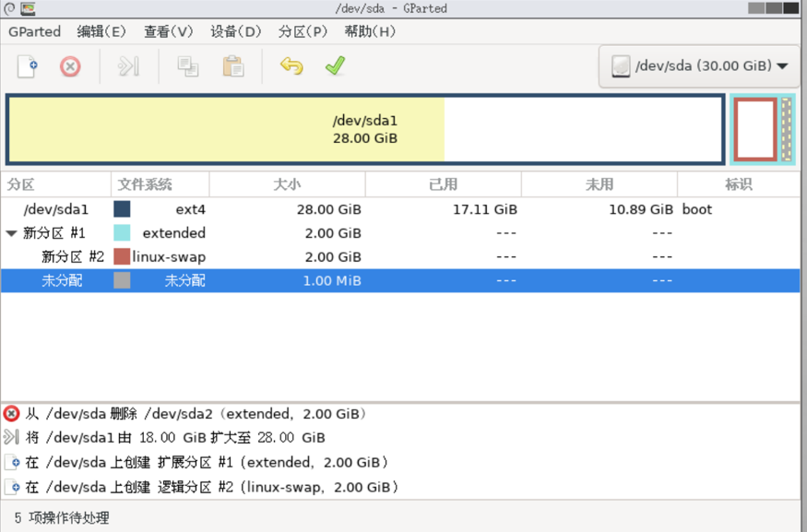Open the /dev/sda (30.00 GiB) device selector
This screenshot has width=807, height=532.
pyautogui.click(x=698, y=66)
